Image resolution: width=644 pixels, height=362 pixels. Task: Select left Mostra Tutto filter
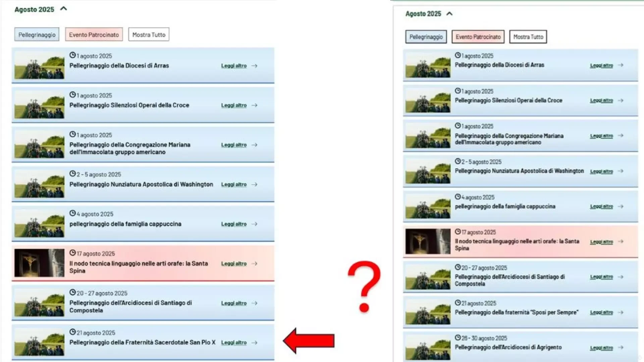tap(149, 35)
